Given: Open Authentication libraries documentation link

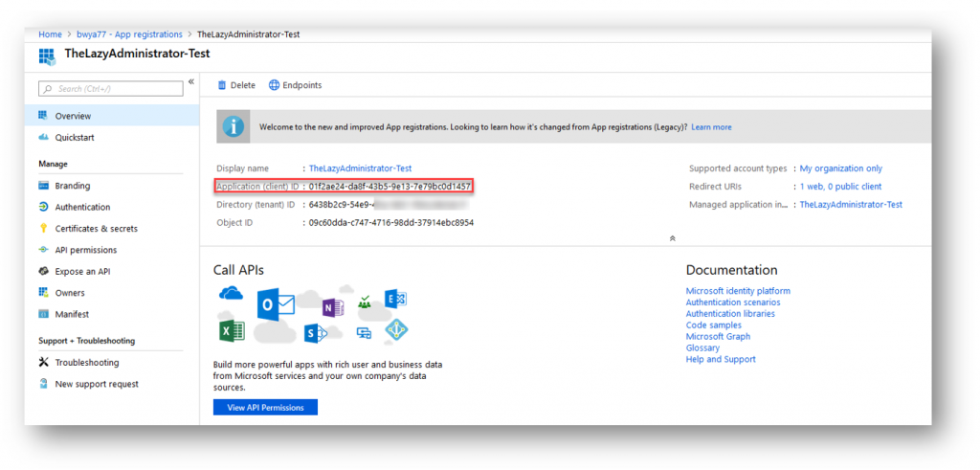Looking at the screenshot, I should (x=730, y=314).
